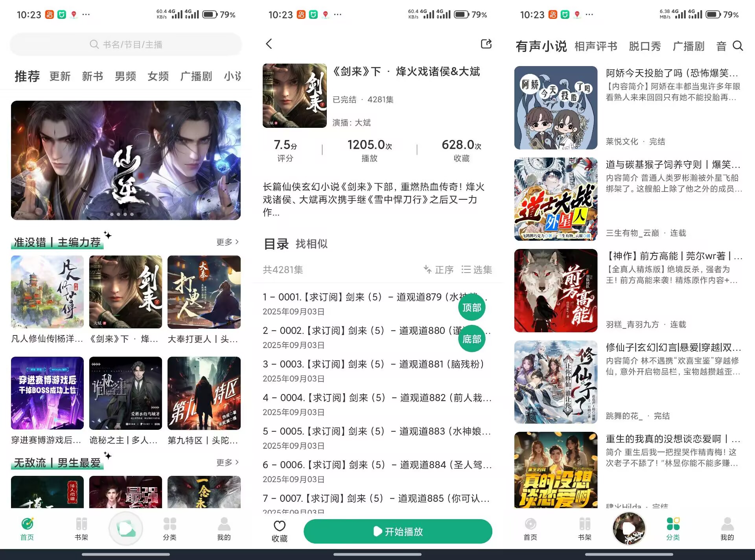
Task: Open 我的 profile in the right screen navigation
Action: click(x=727, y=529)
